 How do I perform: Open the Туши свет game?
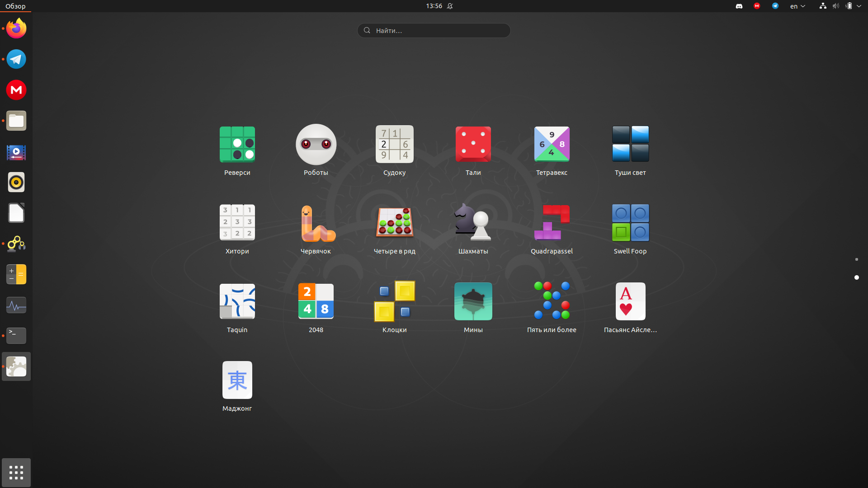(x=630, y=151)
